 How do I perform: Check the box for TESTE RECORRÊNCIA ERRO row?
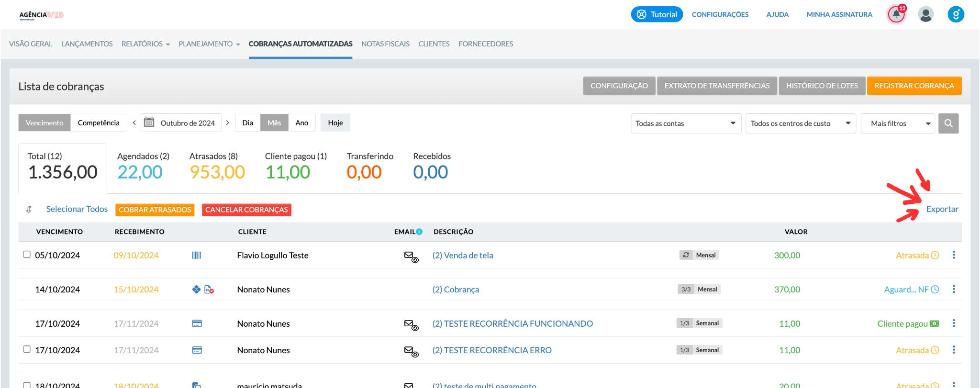(x=27, y=349)
